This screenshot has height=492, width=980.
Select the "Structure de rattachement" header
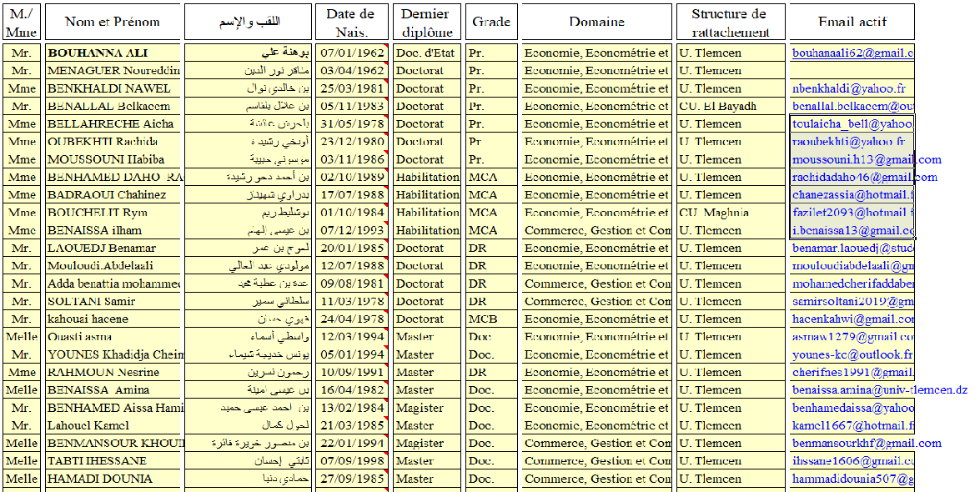728,23
